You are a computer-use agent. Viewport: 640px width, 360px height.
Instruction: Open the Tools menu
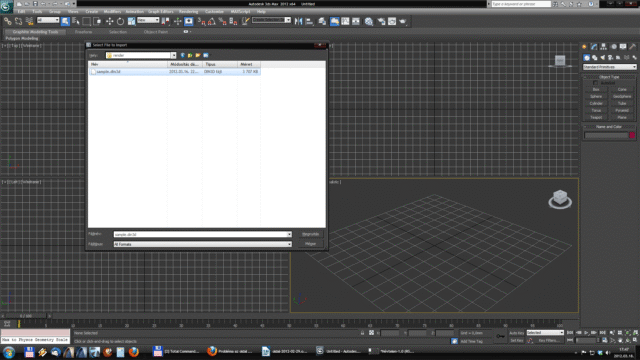click(37, 12)
